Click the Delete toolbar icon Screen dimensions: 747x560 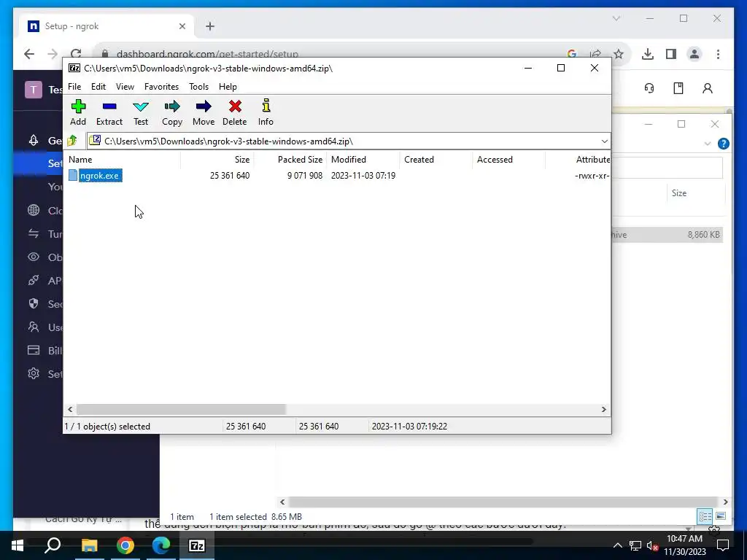pos(234,112)
